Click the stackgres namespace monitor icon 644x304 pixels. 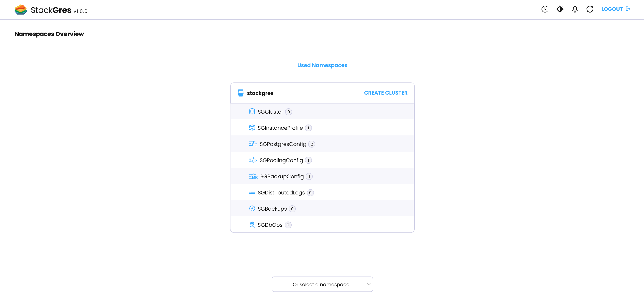(241, 93)
